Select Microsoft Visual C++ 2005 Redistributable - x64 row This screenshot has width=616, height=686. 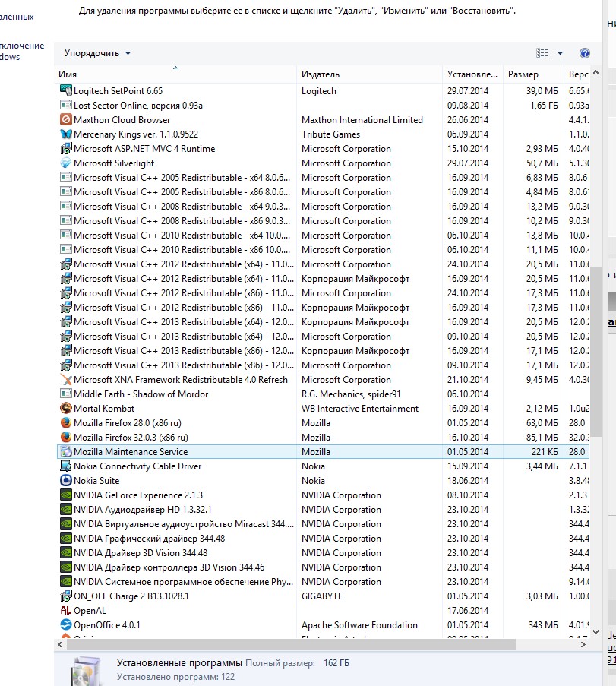tap(324, 177)
